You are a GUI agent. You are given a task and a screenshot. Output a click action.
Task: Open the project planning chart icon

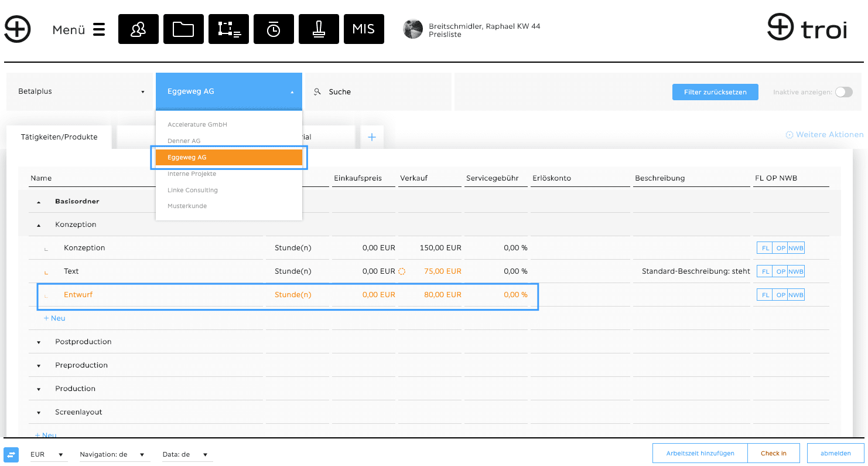click(228, 29)
